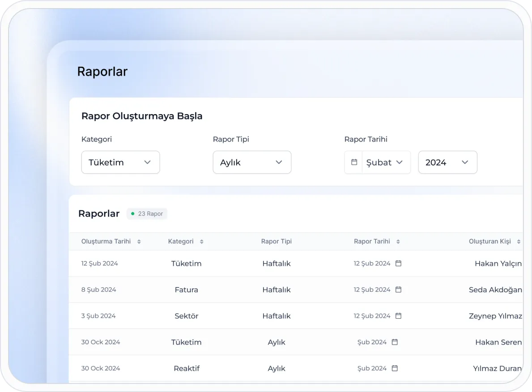Click the Raporlar page title
This screenshot has height=392, width=532.
(x=102, y=72)
